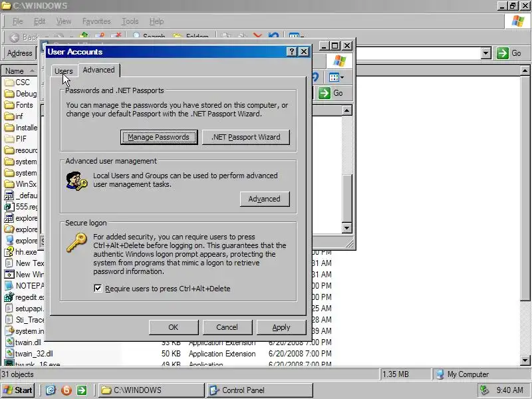The width and height of the screenshot is (532, 399).
Task: Click Control Panel window scroll up arrow
Action: [x=346, y=110]
